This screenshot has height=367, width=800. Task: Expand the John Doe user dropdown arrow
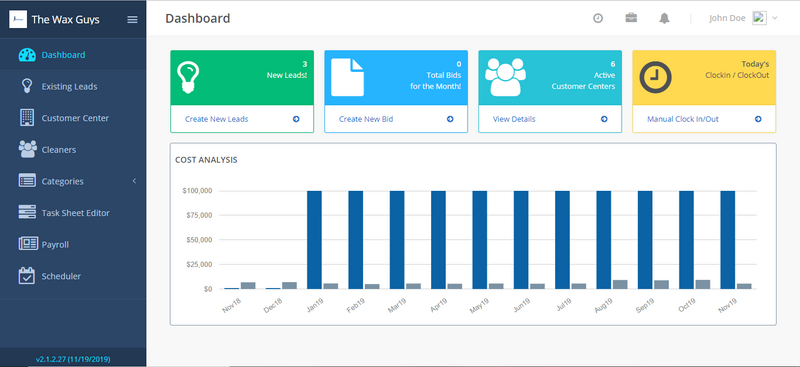pos(774,18)
